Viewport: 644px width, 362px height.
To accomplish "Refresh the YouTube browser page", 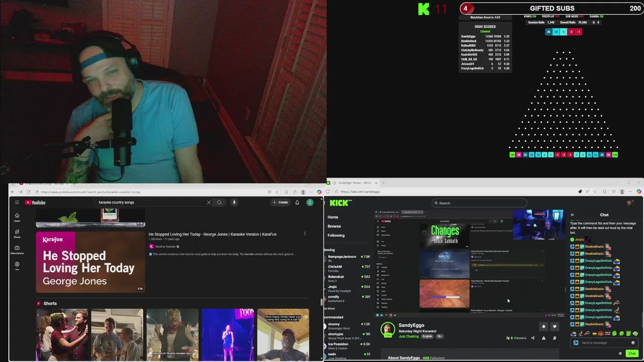I will point(28,192).
